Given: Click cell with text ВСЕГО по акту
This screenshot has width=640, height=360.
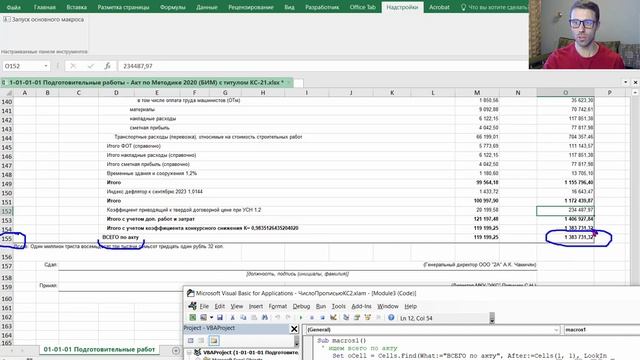Looking at the screenshot, I should click(120, 237).
